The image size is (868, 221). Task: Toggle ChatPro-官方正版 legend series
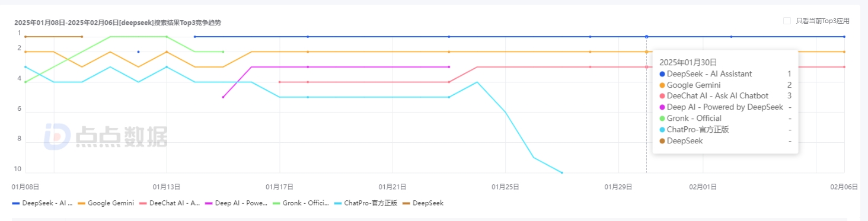366,203
